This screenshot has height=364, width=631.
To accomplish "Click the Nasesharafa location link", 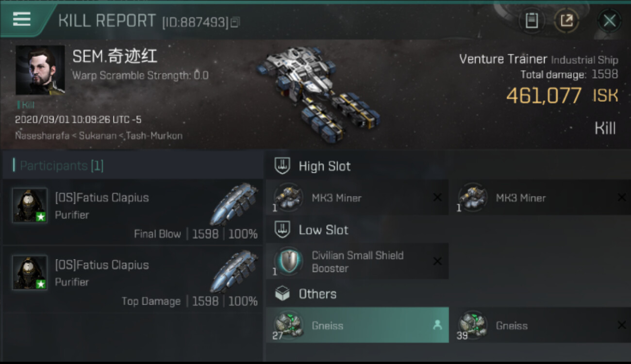I will pos(42,136).
